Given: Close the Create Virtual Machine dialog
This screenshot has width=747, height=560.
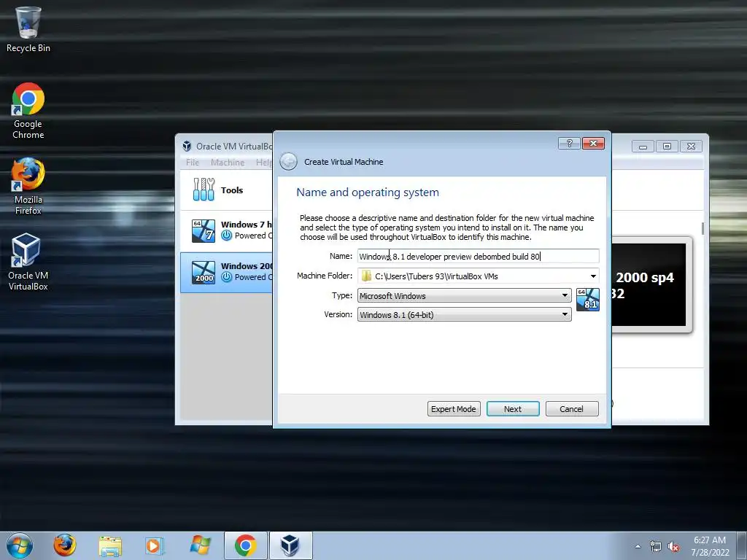Looking at the screenshot, I should [x=593, y=144].
